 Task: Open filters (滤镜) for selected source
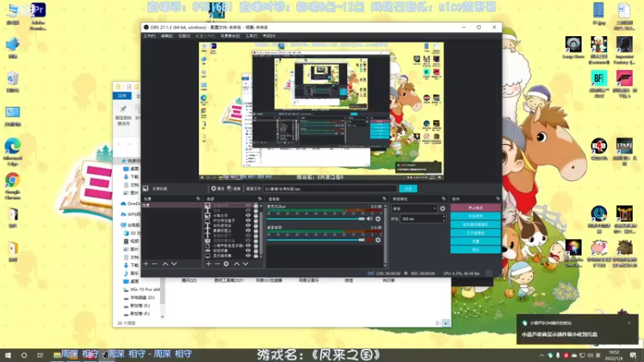point(234,188)
